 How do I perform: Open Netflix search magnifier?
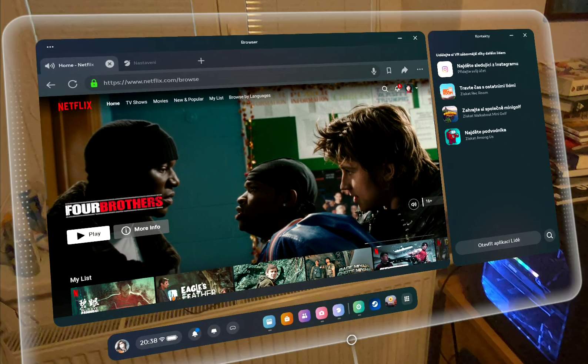pos(385,89)
